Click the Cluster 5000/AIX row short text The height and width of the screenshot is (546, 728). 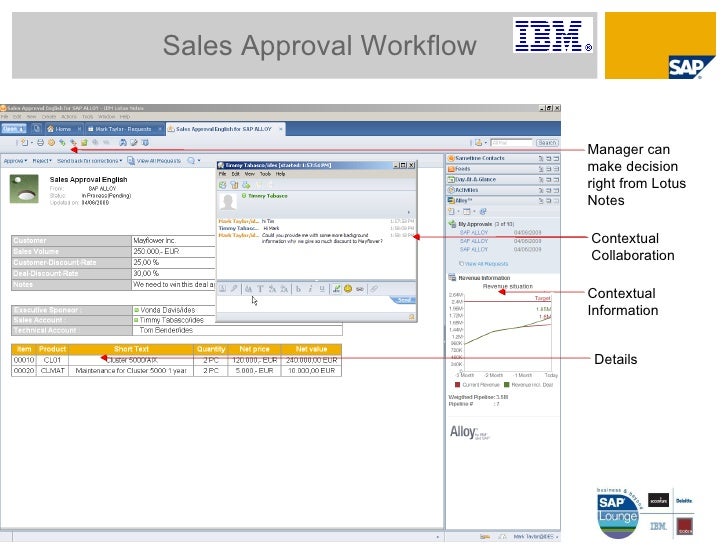click(x=131, y=360)
